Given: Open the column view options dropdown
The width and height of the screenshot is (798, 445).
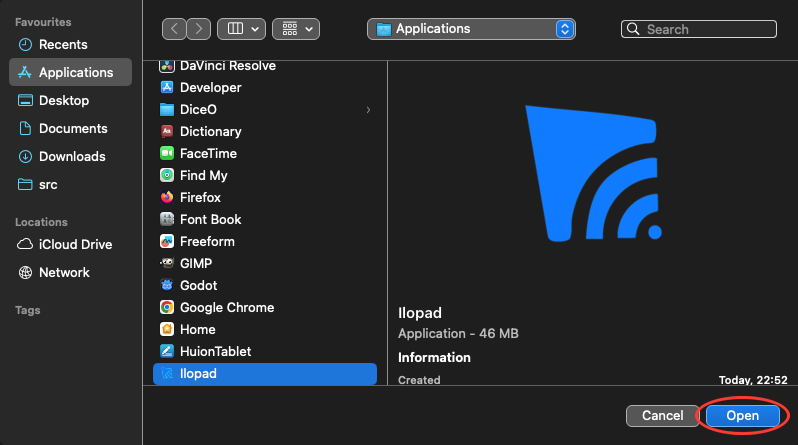Looking at the screenshot, I should pos(242,29).
